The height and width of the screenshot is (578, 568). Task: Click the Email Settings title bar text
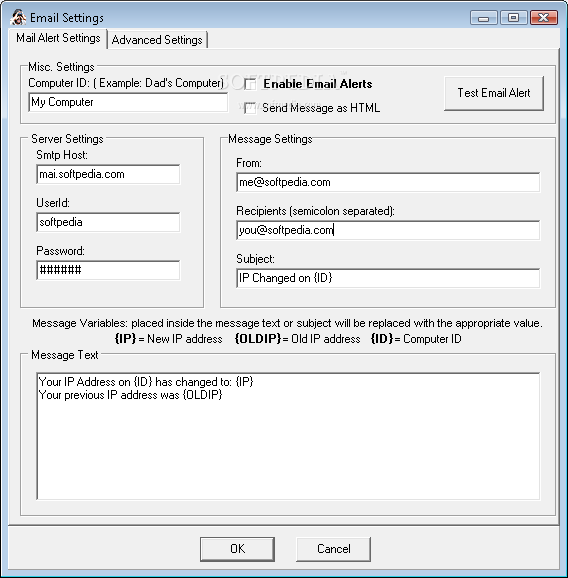(67, 18)
